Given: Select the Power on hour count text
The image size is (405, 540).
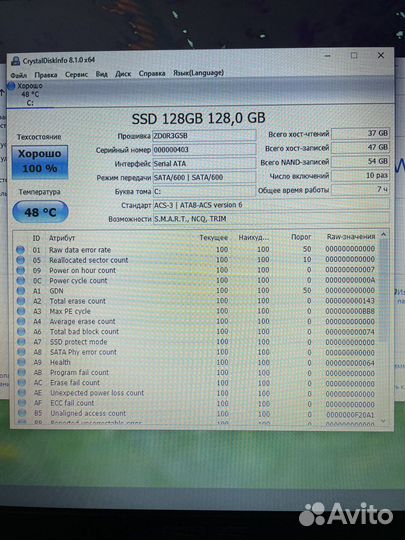Looking at the screenshot, I should point(83,270).
